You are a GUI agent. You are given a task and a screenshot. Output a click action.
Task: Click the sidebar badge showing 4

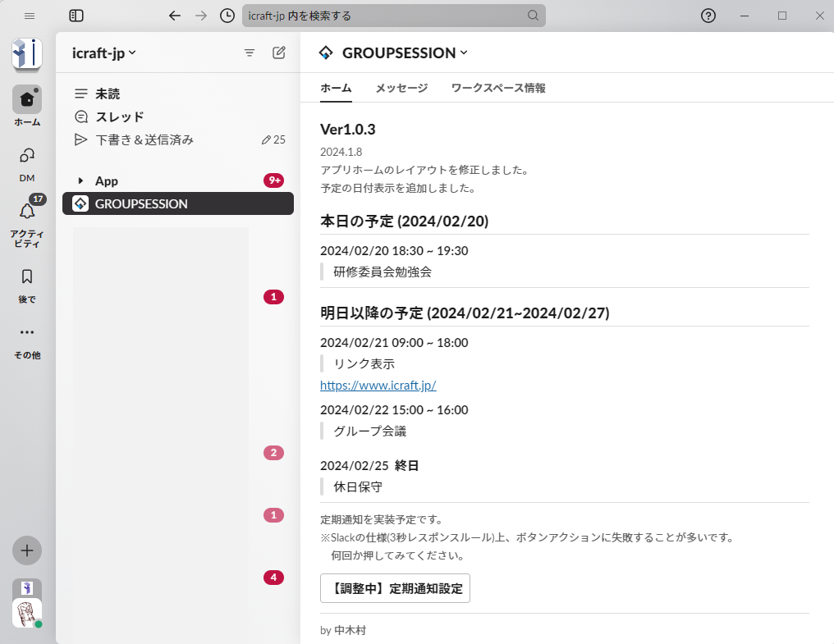[x=273, y=577]
